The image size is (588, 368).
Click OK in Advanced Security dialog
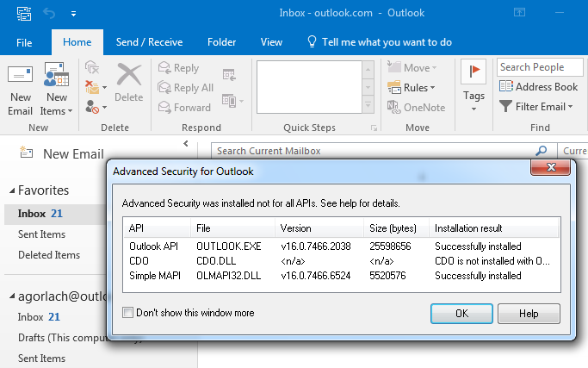461,314
